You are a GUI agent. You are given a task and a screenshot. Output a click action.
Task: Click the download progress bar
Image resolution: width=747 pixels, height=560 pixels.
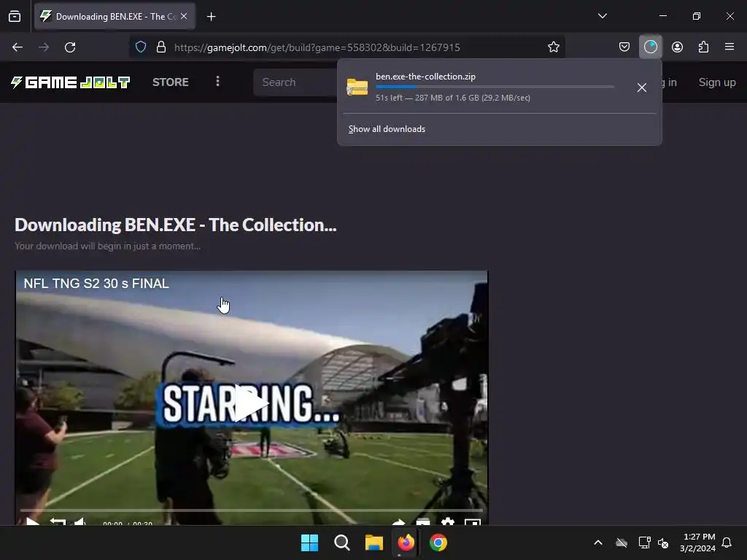495,87
